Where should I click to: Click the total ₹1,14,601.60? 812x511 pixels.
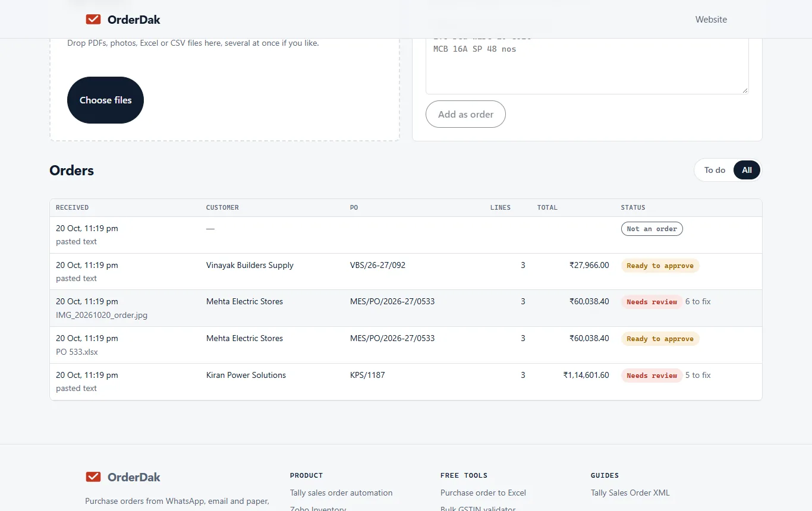click(x=586, y=375)
